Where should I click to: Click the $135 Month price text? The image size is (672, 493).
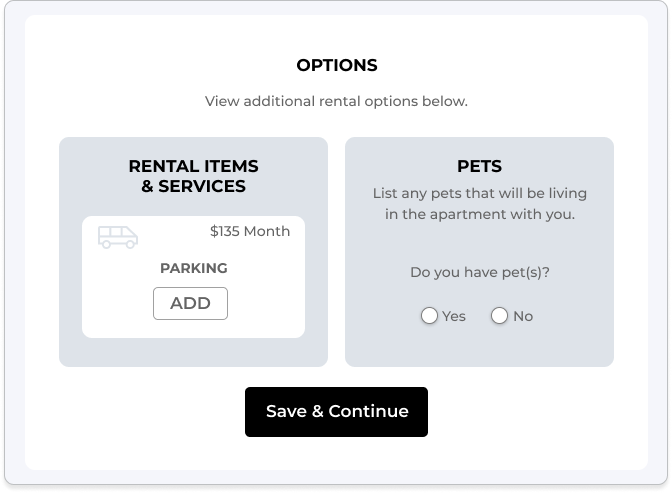[x=250, y=231]
